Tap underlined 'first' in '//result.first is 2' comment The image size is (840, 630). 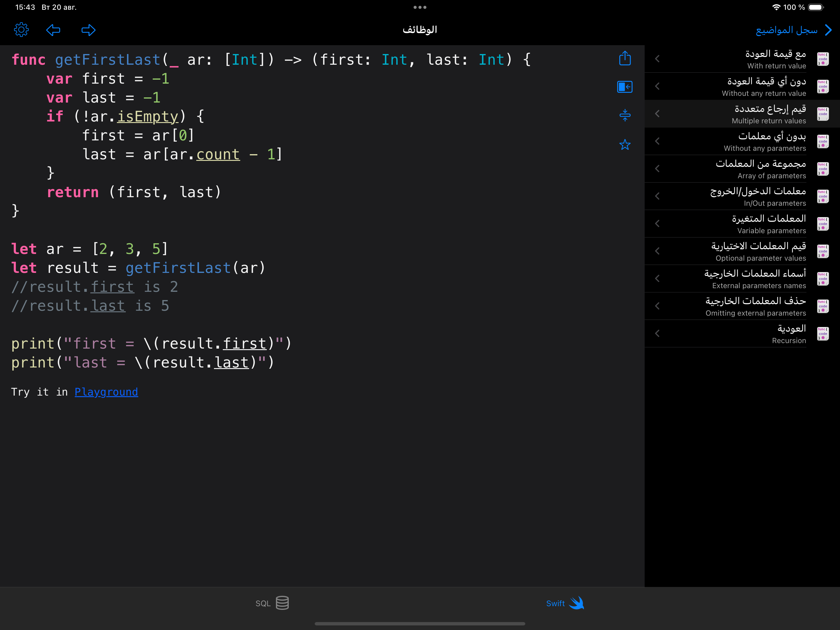tap(112, 287)
